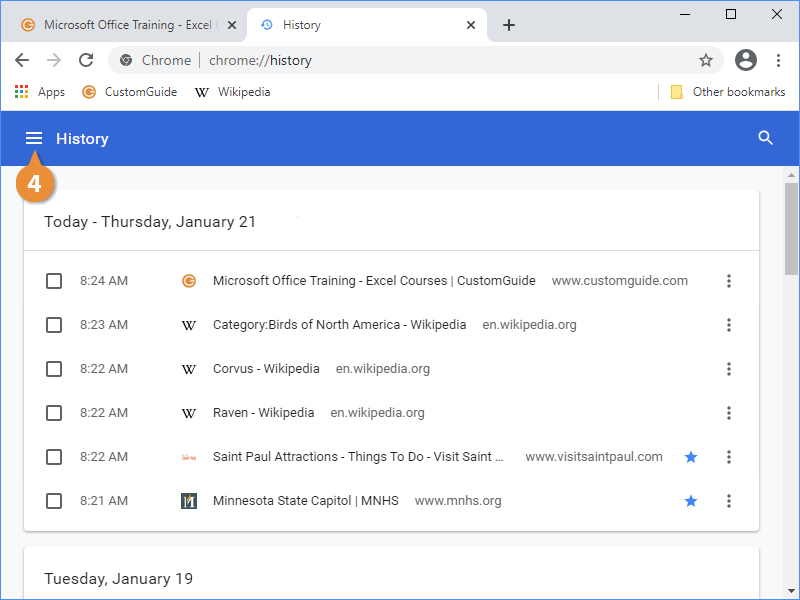Screen dimensions: 800x600
Task: Click the www.visitsaintpaul.com domain text
Action: [594, 457]
